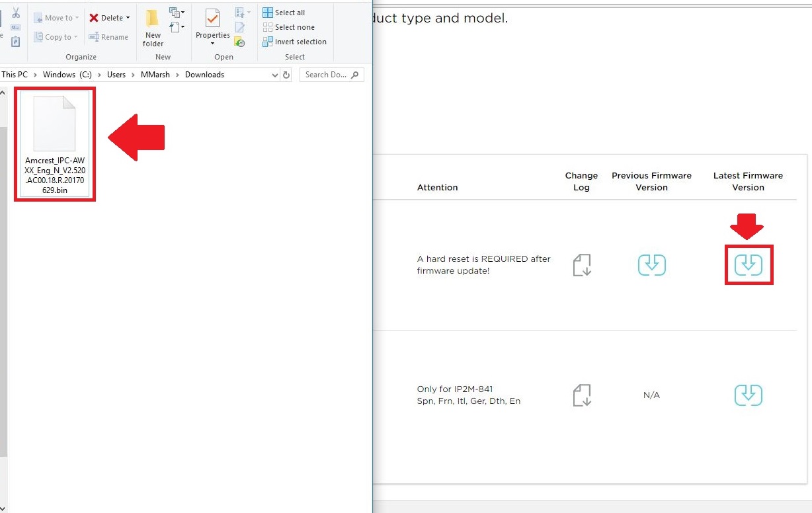Click Select all
This screenshot has height=513, width=812.
click(284, 13)
